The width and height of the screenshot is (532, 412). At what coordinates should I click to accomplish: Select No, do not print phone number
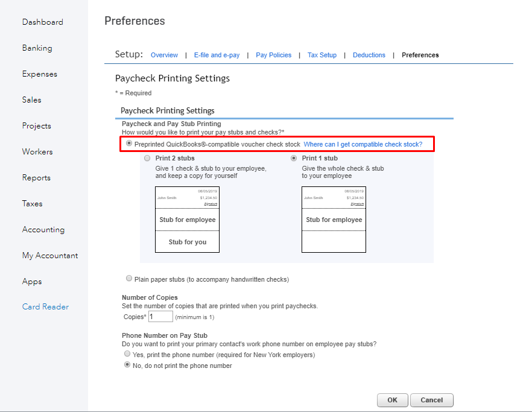[x=127, y=365]
